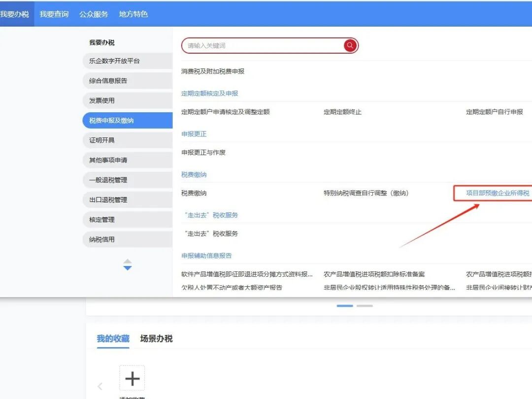Image resolution: width=532 pixels, height=399 pixels.
Task: Open the black 税费缴纳 item link
Action: (194, 193)
